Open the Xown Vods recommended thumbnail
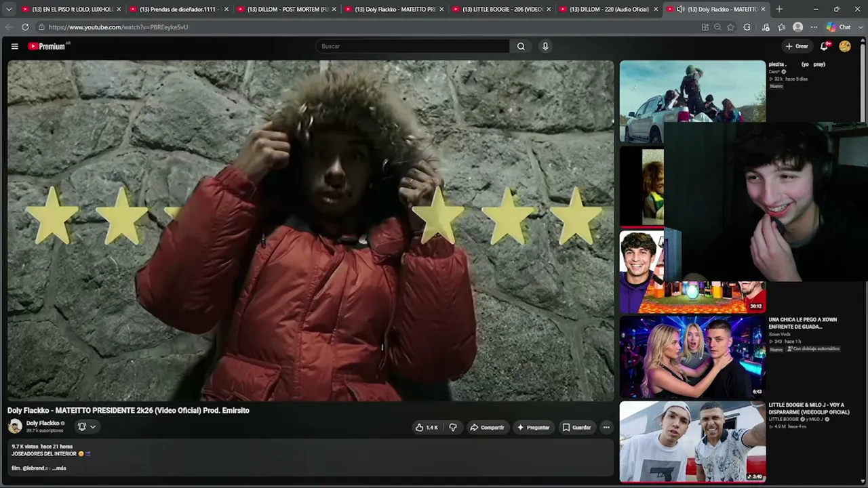Screen dimensions: 868x488 point(692,357)
